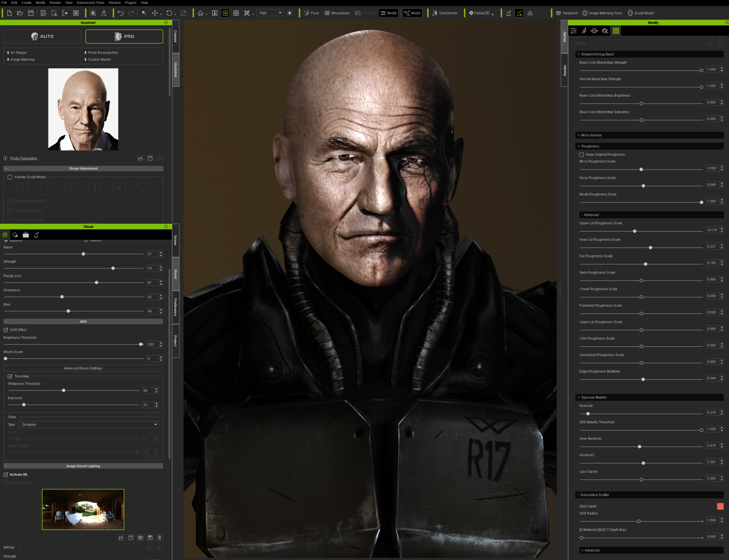Click the Home camera view icon
Viewport: 729px width, 560px height.
200,13
